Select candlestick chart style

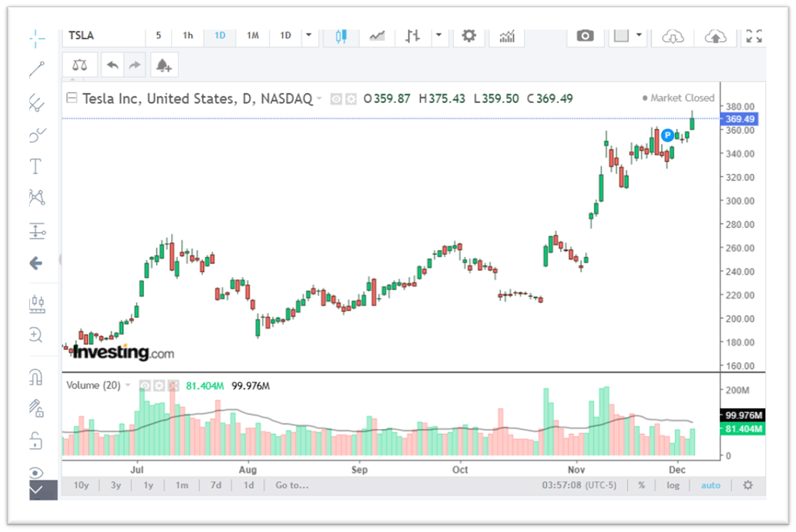pos(341,36)
